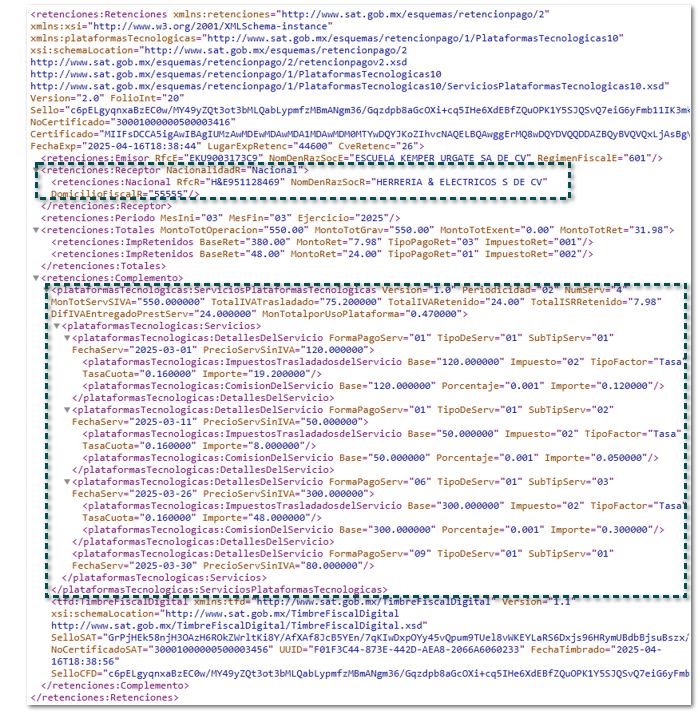Image resolution: width=700 pixels, height=714 pixels.
Task: Click the TotalISRRetenido="7.98" attribute
Action: click(596, 302)
